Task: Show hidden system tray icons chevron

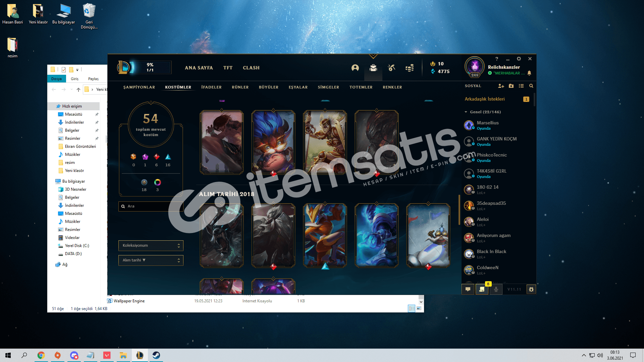Action: point(584,355)
